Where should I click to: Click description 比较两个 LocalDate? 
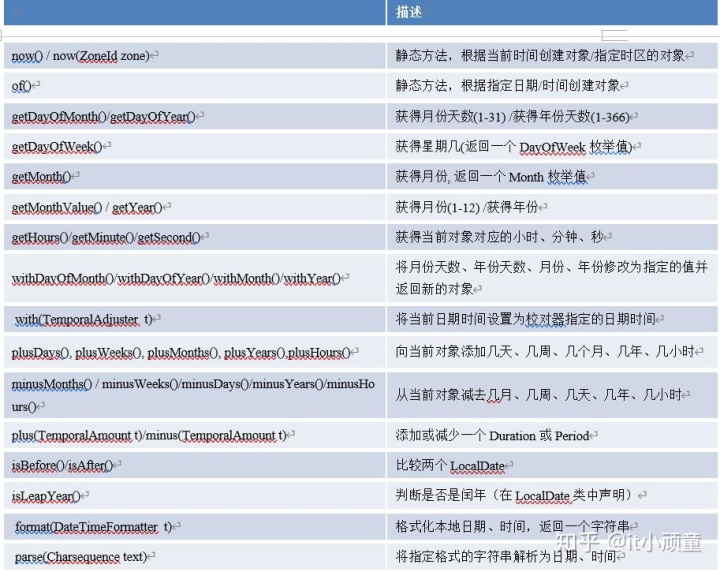pos(552,465)
